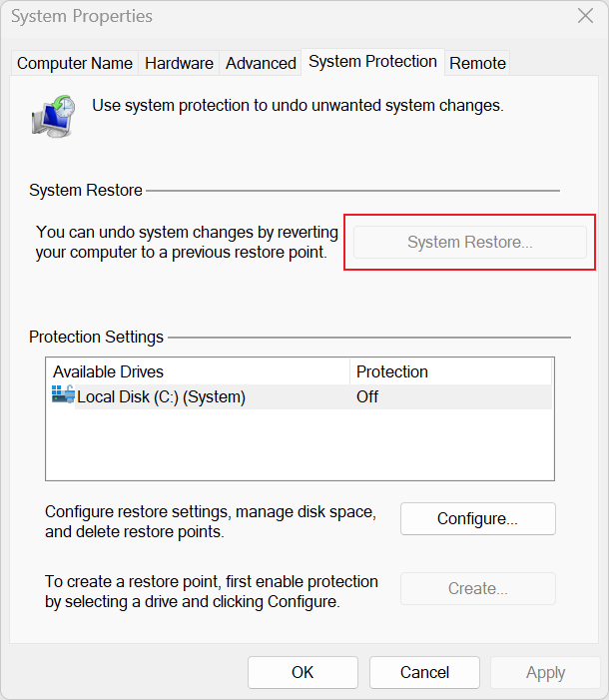Open the Configure... restore settings
This screenshot has height=700, width=609.
pos(477,519)
